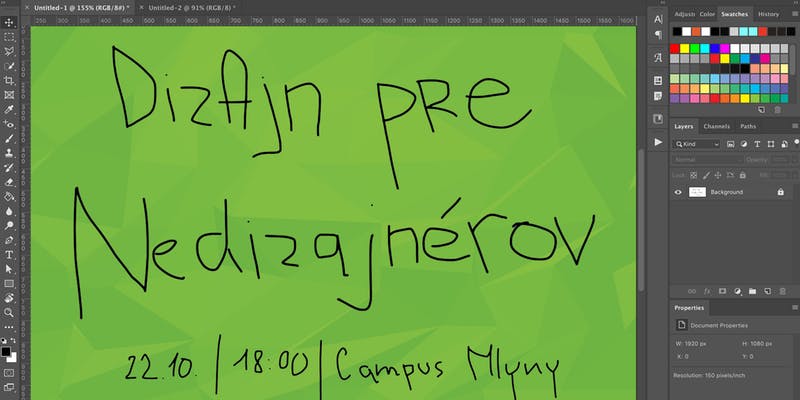The width and height of the screenshot is (800, 400).
Task: Select the Horizontal Type tool
Action: [9, 255]
